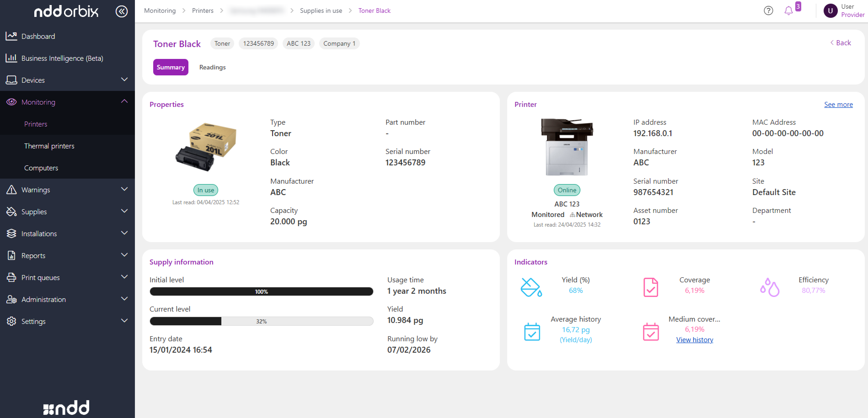Screen dimensions: 868x418
Task: Click the Average history calendar icon
Action: [532, 332]
